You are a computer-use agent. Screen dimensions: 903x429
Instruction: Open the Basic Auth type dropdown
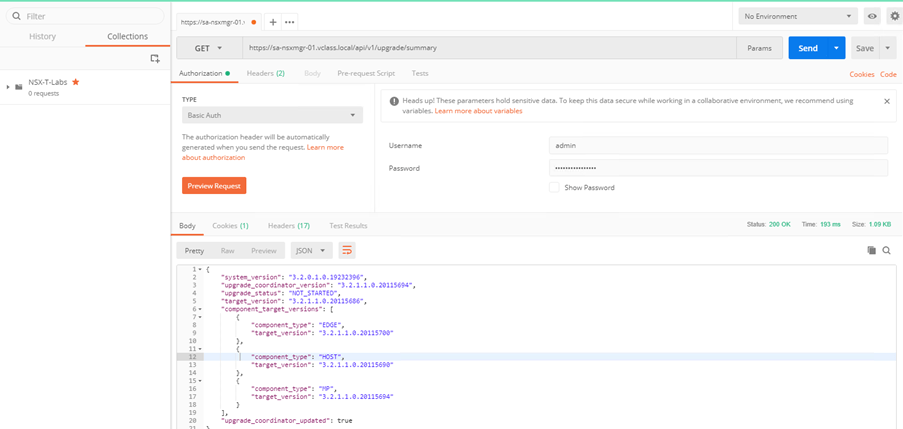coord(272,115)
